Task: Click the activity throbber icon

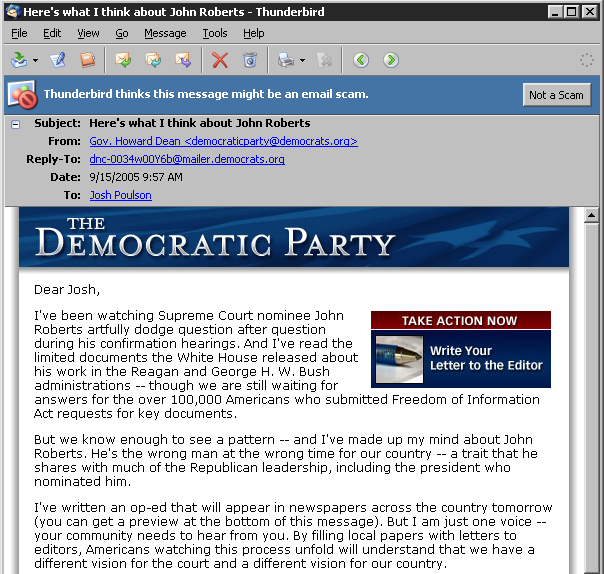Action: pyautogui.click(x=587, y=60)
